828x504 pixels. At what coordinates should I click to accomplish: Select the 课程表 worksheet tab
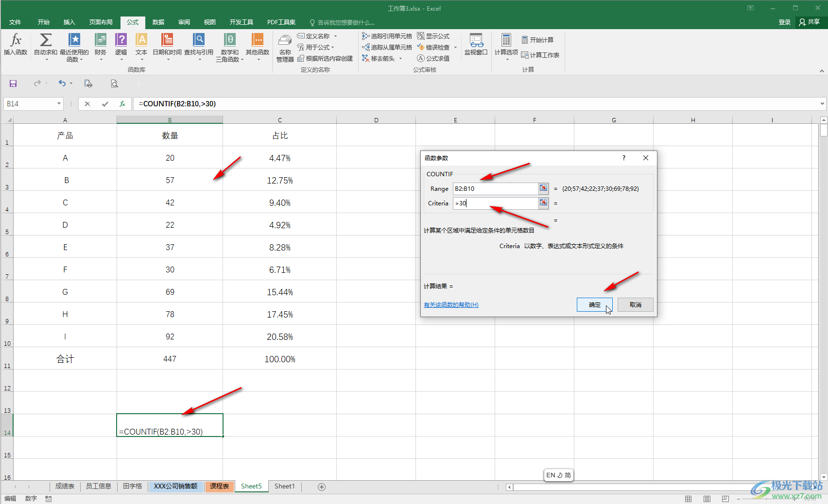[219, 486]
